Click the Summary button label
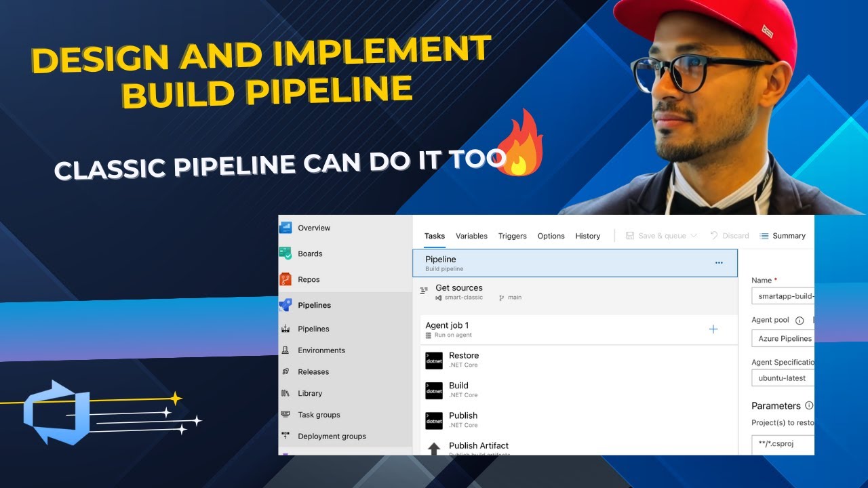This screenshot has width=868, height=488. point(789,236)
